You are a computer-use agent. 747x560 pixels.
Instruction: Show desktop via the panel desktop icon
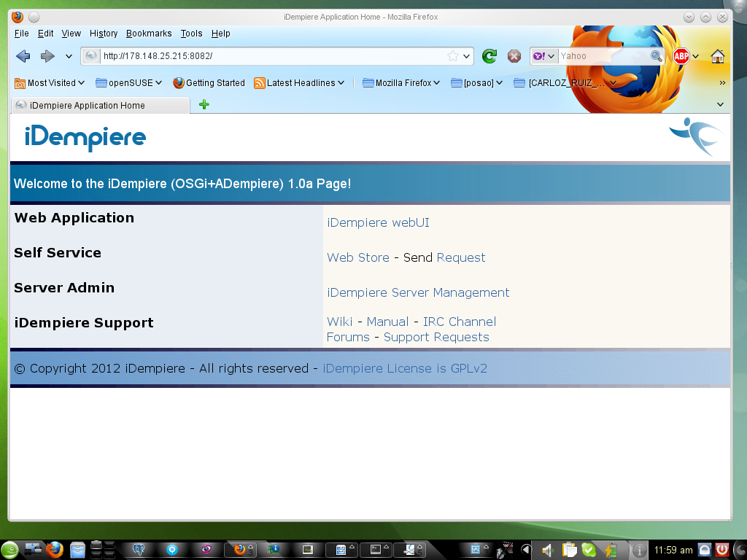pos(33,549)
